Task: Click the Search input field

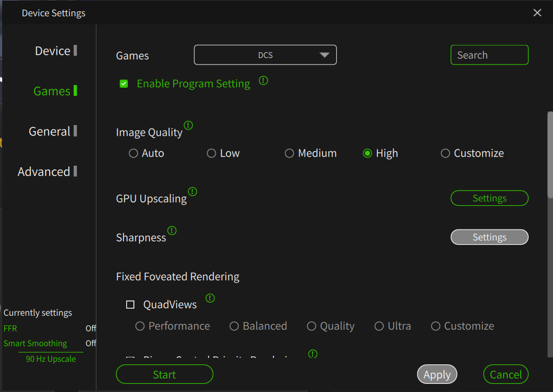Action: click(489, 55)
